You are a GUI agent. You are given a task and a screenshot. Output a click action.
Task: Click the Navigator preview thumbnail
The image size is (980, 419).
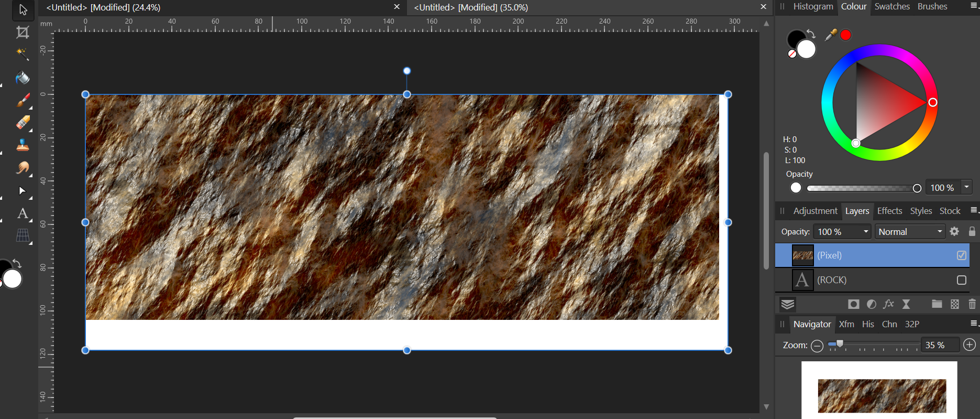coord(879,390)
